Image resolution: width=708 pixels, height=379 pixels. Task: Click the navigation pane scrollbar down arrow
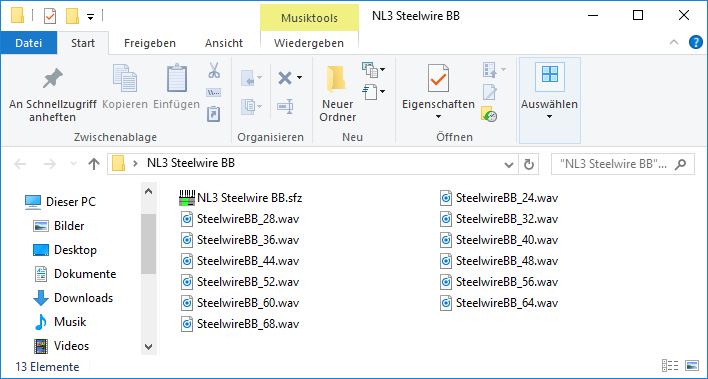pyautogui.click(x=149, y=346)
